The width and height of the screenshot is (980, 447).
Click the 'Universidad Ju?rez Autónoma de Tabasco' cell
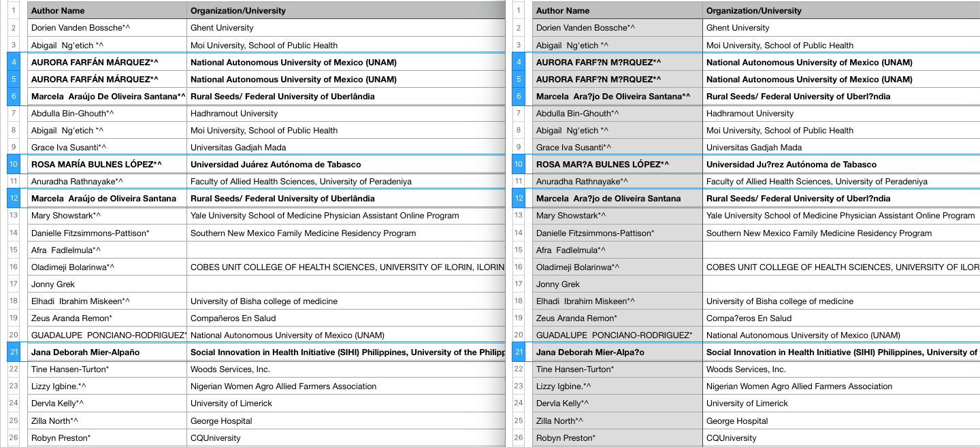pos(791,165)
